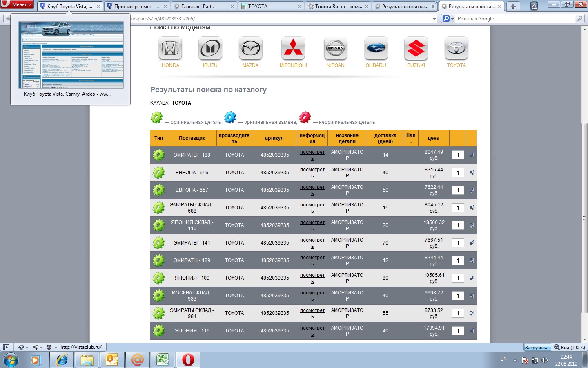Open Excel from the Windows taskbar
The height and width of the screenshot is (368, 588).
coord(163,360)
